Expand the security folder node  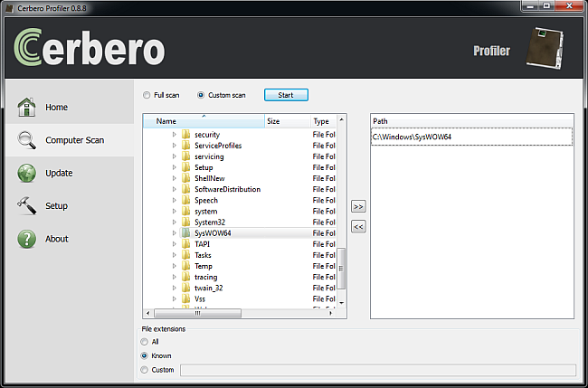point(175,135)
